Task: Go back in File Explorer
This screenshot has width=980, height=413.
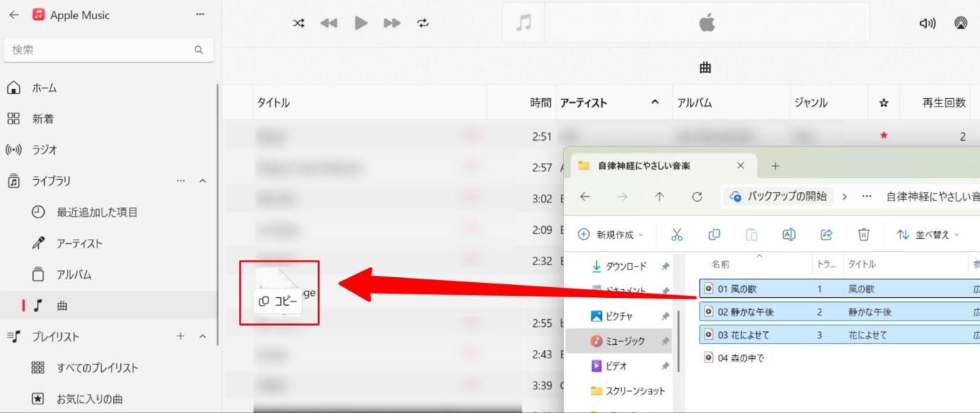Action: click(x=584, y=197)
